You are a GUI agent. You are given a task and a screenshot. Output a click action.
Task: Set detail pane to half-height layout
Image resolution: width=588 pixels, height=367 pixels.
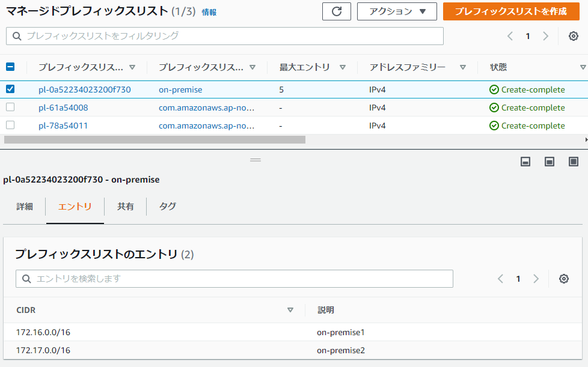pyautogui.click(x=550, y=162)
